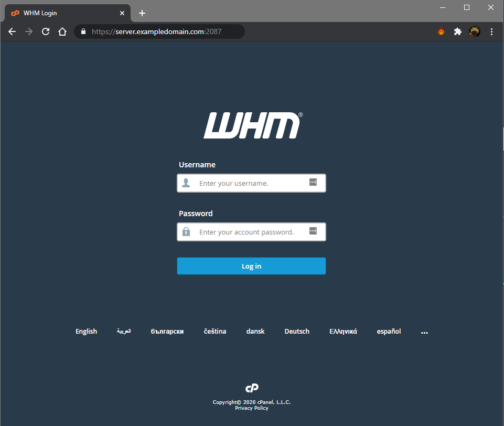Open the orange flame extension icon
Screen dimensions: 504x426
pyautogui.click(x=441, y=31)
